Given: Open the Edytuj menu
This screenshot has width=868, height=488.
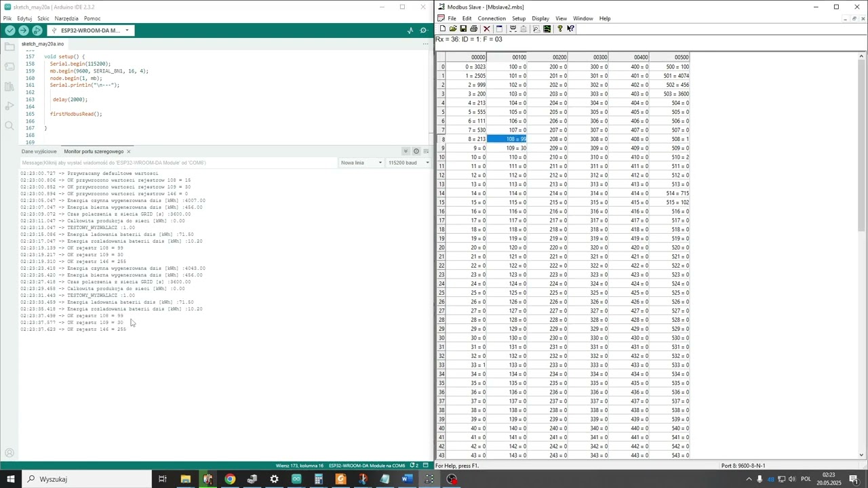Looking at the screenshot, I should tap(24, 18).
